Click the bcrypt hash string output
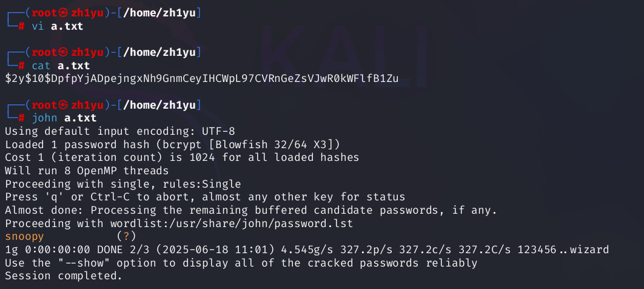 point(201,79)
